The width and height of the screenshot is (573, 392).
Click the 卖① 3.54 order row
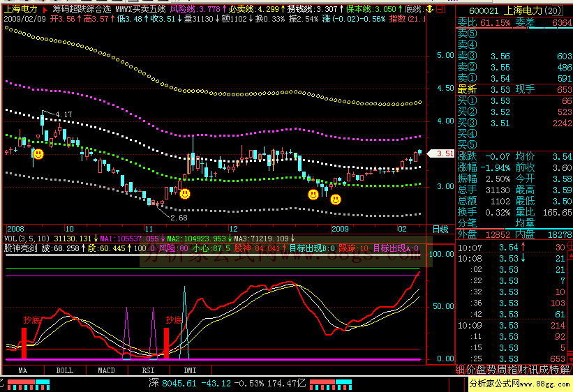coord(514,78)
